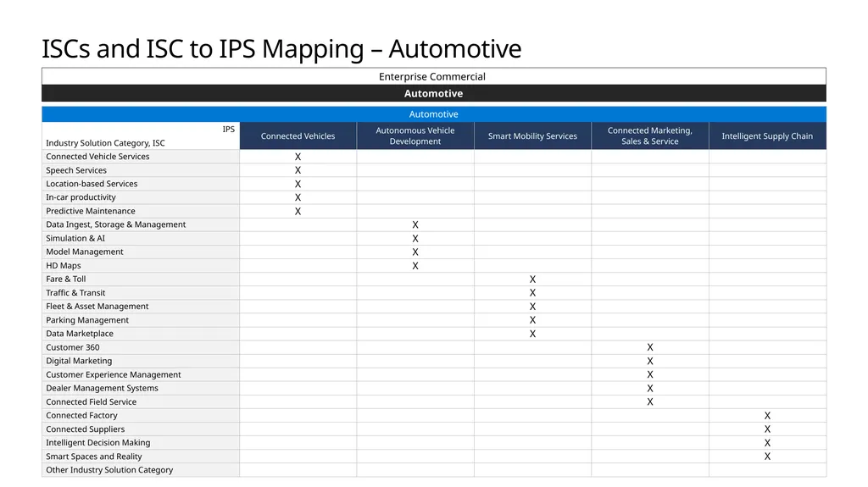The height and width of the screenshot is (487, 868).
Task: Click the X in the Data Ingest row
Action: click(415, 224)
